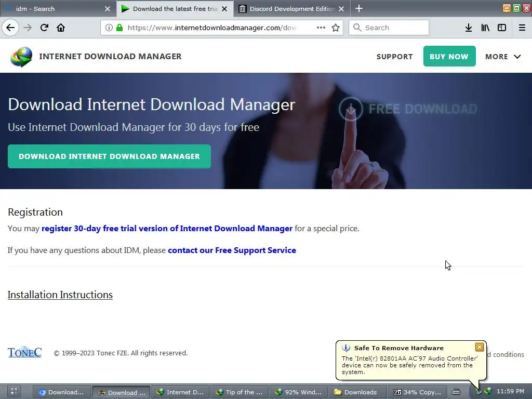Click the taskbar clock showing 11:59 PM
The image size is (532, 399).
510,391
